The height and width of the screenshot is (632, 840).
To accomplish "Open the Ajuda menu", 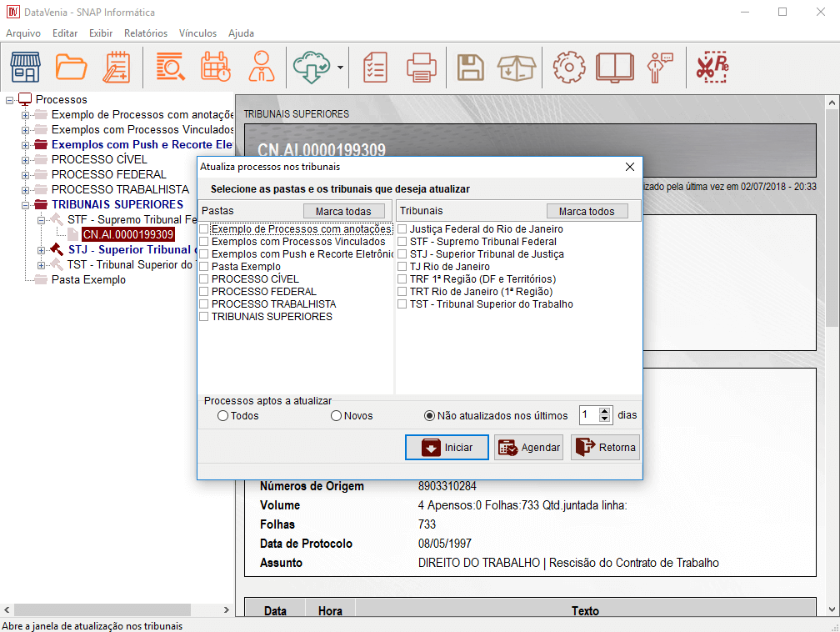I will coord(241,33).
